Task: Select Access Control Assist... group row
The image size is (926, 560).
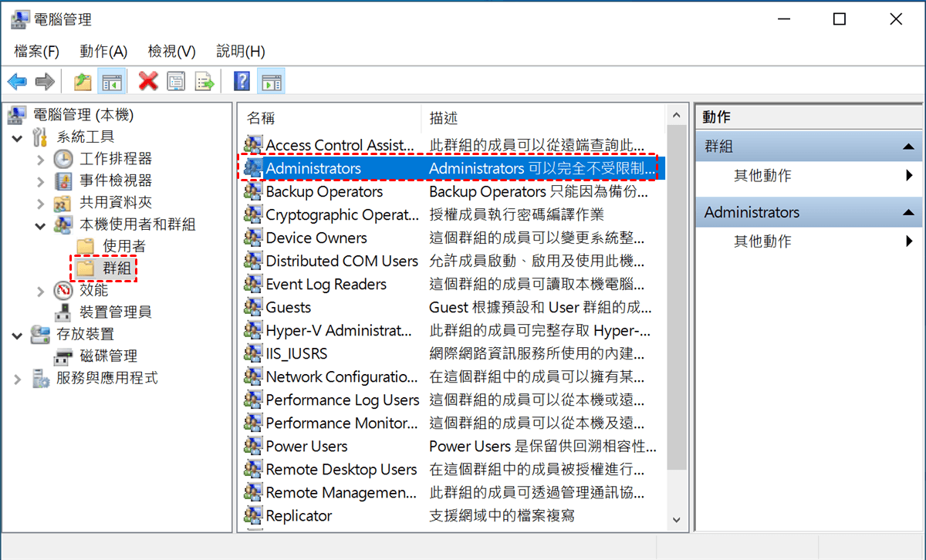Action: click(x=451, y=145)
